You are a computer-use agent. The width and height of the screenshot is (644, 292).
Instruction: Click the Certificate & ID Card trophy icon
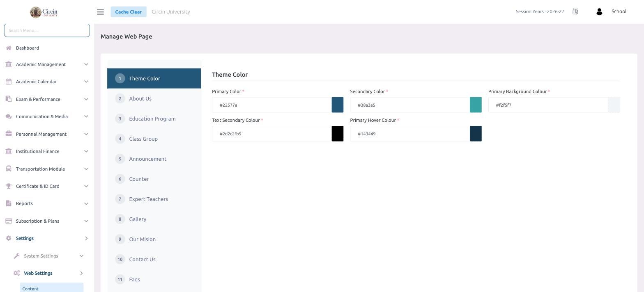9,186
